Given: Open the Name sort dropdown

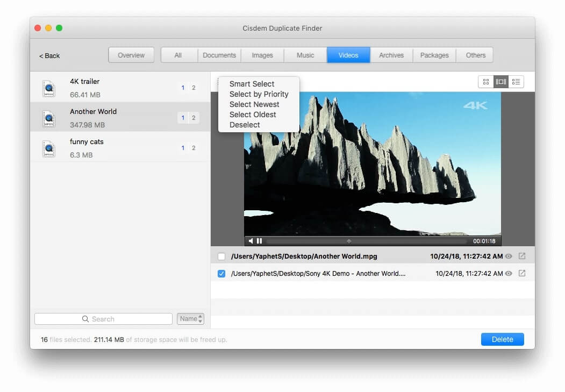Looking at the screenshot, I should coord(190,318).
